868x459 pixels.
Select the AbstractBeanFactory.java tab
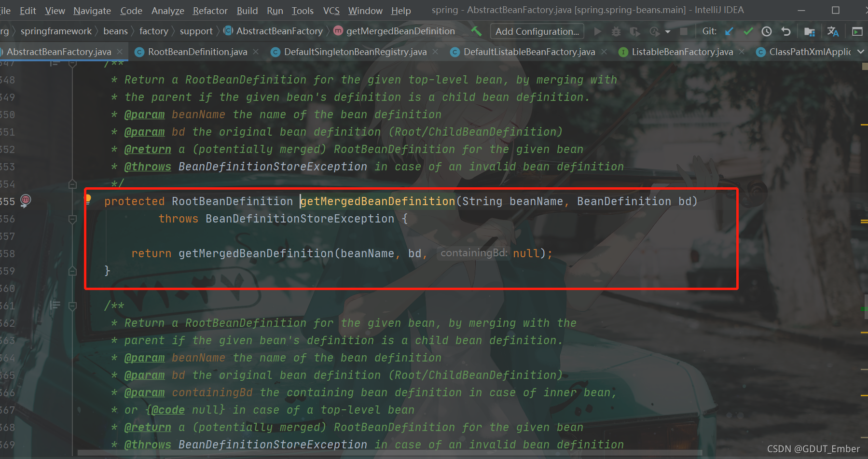(x=58, y=52)
